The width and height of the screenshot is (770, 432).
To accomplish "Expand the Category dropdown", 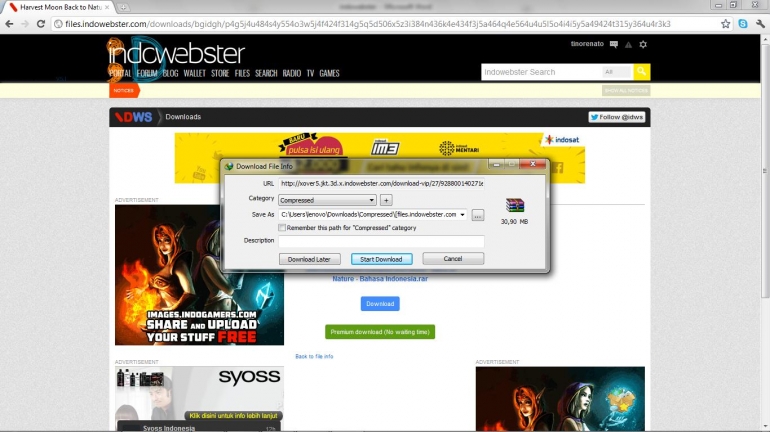I will (371, 200).
